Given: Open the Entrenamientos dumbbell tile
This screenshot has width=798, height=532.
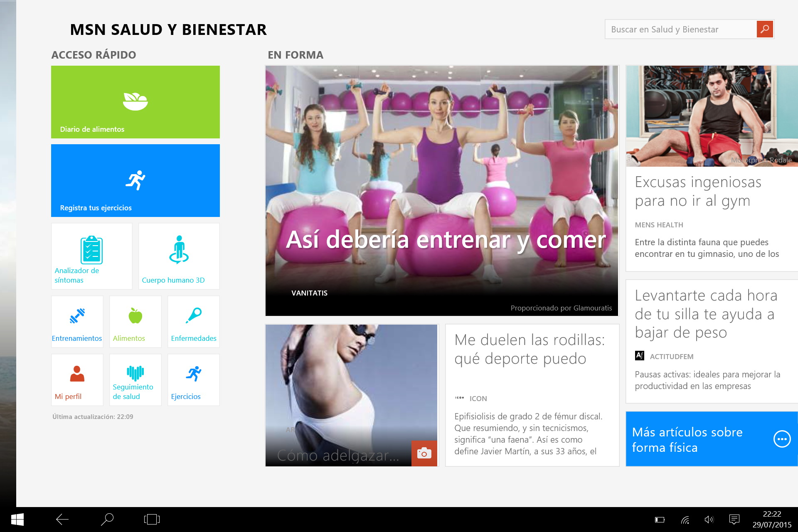Looking at the screenshot, I should pyautogui.click(x=77, y=322).
